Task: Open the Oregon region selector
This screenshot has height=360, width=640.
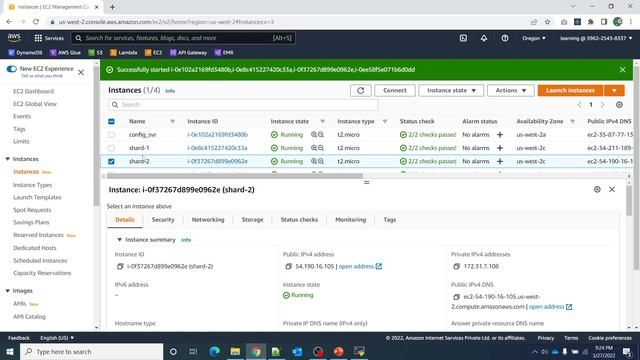Action: (534, 38)
